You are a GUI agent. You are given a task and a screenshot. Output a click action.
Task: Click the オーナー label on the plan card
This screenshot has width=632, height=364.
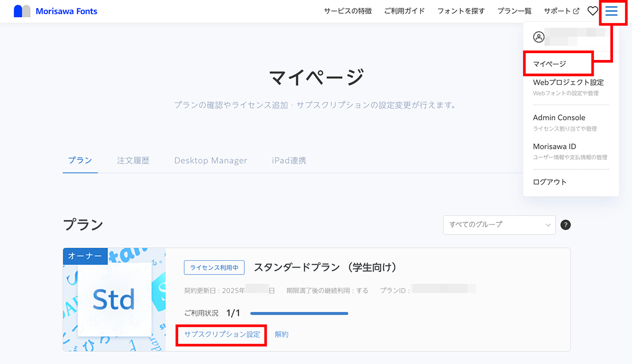click(x=85, y=256)
